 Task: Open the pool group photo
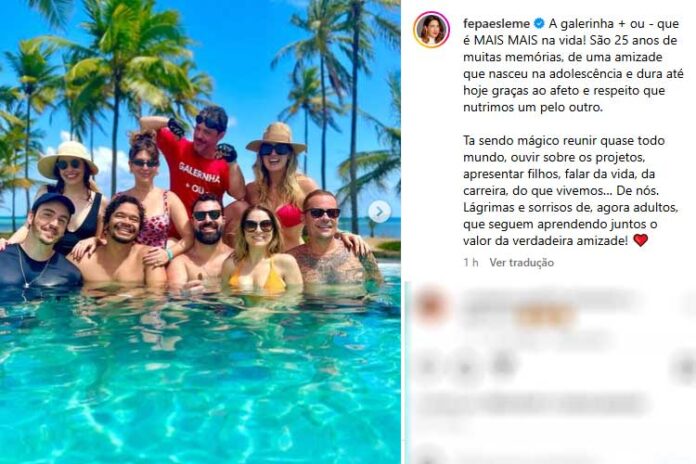tap(200, 232)
